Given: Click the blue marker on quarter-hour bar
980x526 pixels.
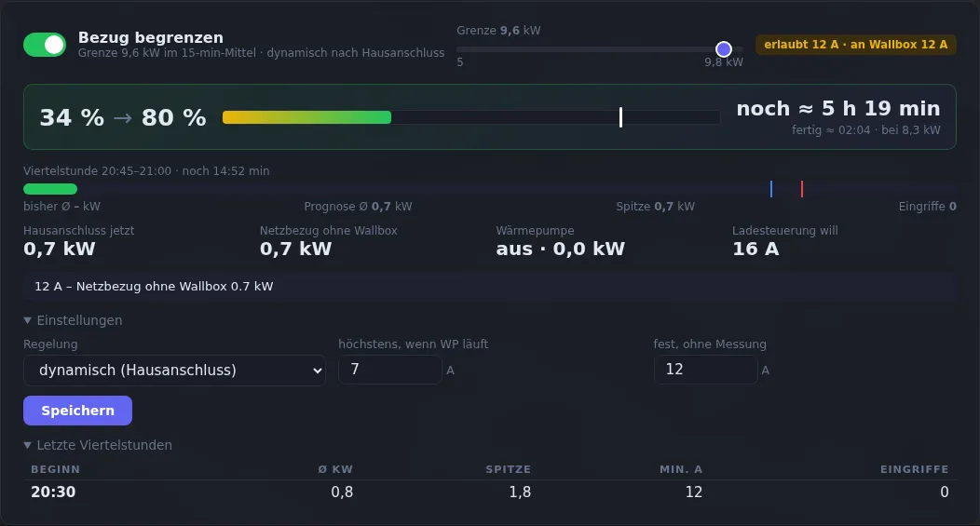Looking at the screenshot, I should tap(771, 189).
